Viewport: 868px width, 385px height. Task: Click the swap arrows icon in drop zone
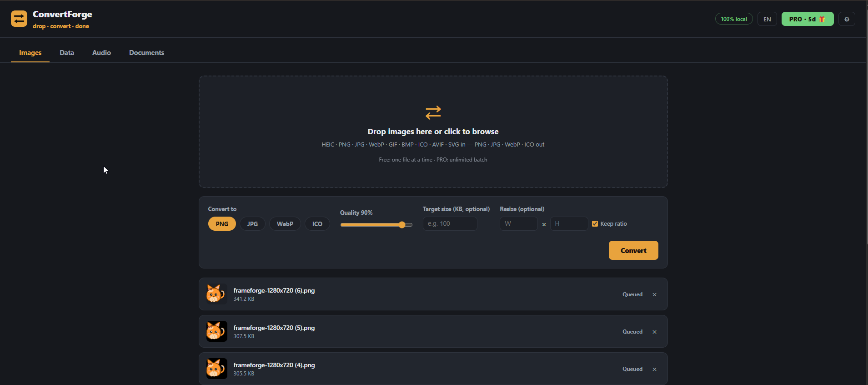coord(433,112)
